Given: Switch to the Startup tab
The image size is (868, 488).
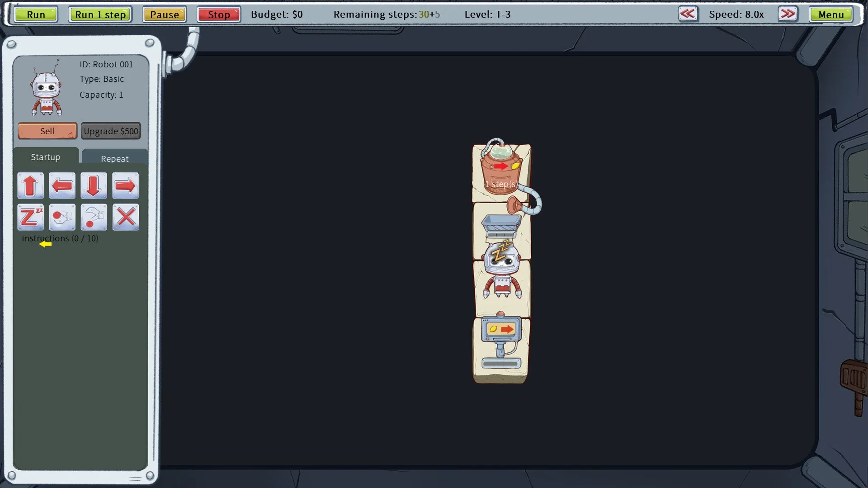Looking at the screenshot, I should [x=45, y=157].
